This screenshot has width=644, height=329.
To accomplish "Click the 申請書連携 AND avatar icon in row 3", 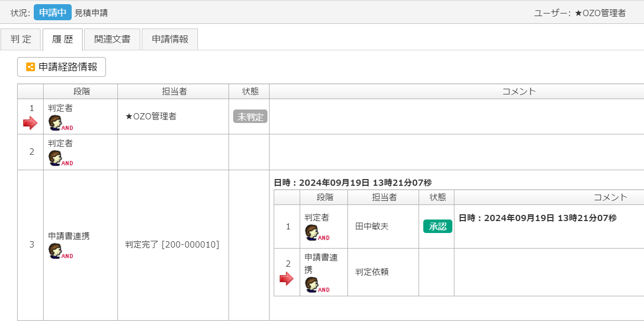I will pos(61,251).
